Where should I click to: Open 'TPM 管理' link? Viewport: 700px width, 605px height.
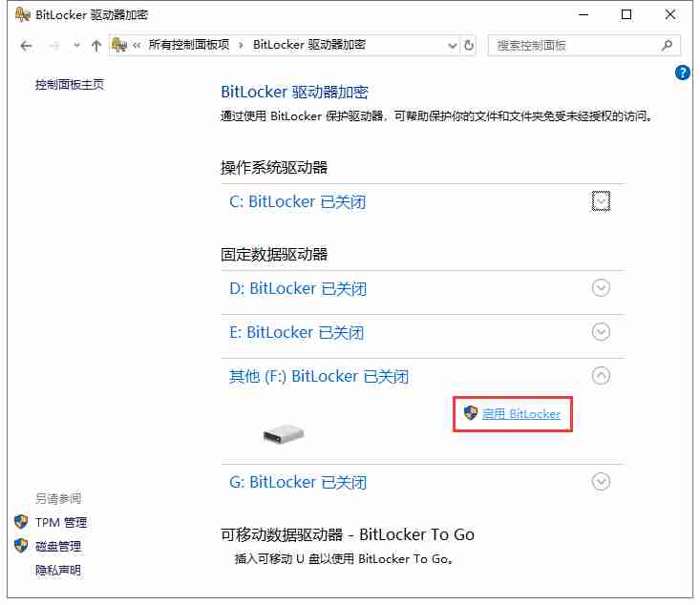(x=61, y=522)
